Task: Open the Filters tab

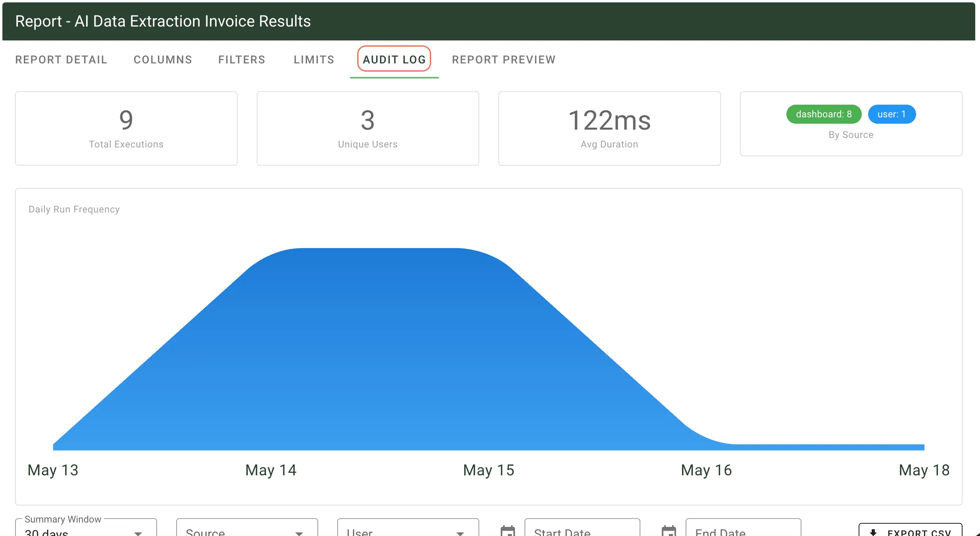Action: tap(242, 59)
